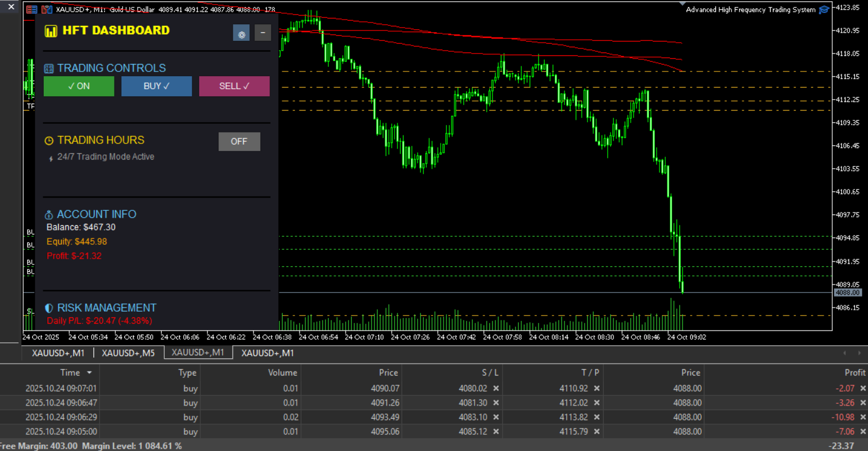Screen dimensions: 868x451
Task: Toggle the green ON trading switch
Action: (x=79, y=86)
